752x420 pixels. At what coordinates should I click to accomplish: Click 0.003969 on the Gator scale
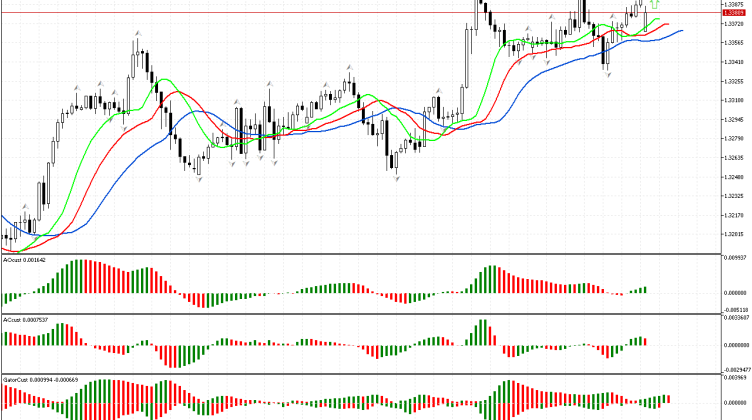(735, 379)
